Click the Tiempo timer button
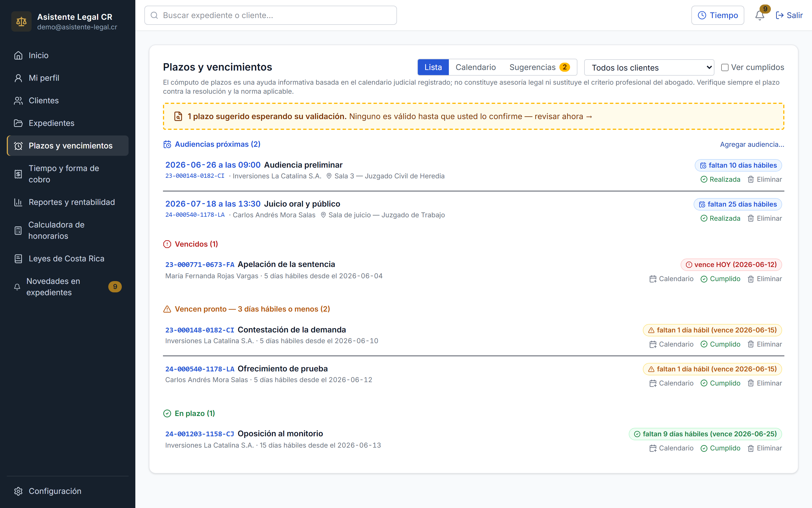The width and height of the screenshot is (812, 508). 717,15
